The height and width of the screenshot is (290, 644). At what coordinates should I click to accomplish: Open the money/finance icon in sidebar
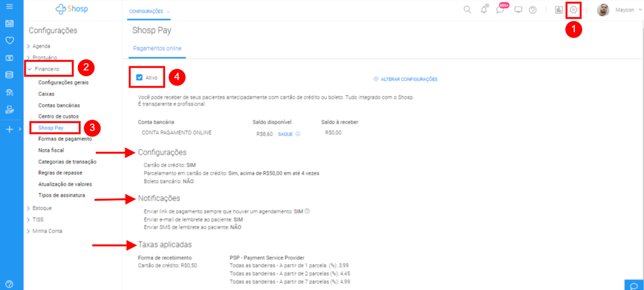coord(9,58)
